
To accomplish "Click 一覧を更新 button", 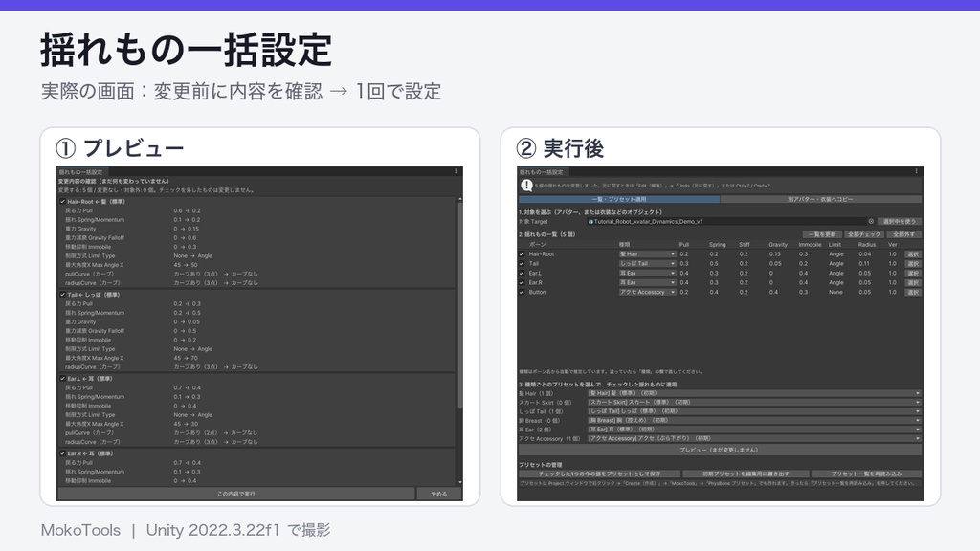I will pos(822,234).
